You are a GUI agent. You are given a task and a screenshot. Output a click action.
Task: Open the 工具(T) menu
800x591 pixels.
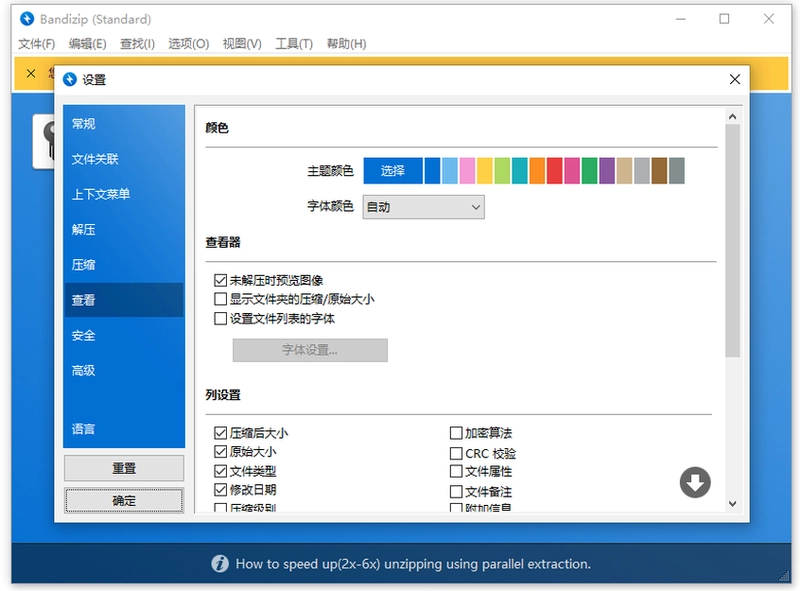pyautogui.click(x=294, y=44)
